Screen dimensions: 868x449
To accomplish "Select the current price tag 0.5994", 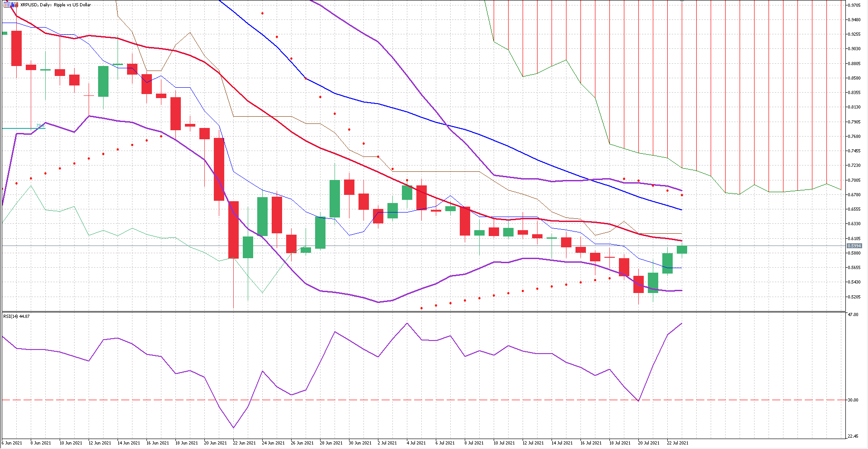I will point(854,246).
